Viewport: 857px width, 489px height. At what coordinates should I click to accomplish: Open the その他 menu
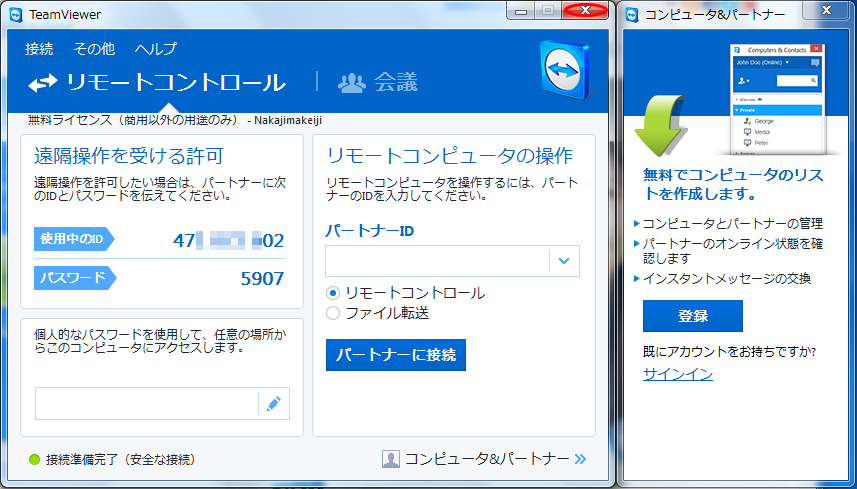click(x=94, y=49)
